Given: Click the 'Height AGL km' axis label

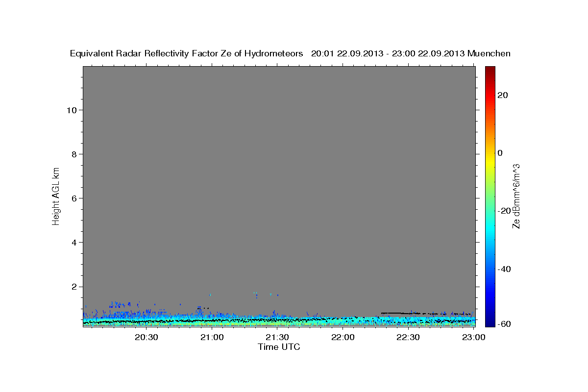Looking at the screenshot, I should tap(56, 196).
